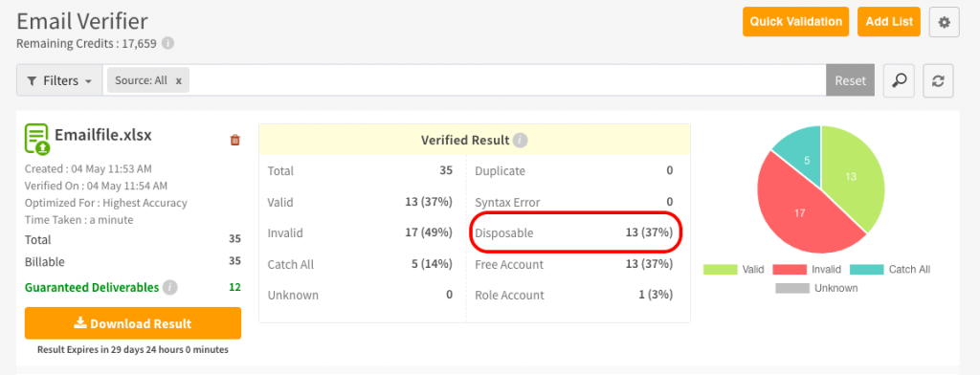Click the Download Result button

(x=132, y=323)
